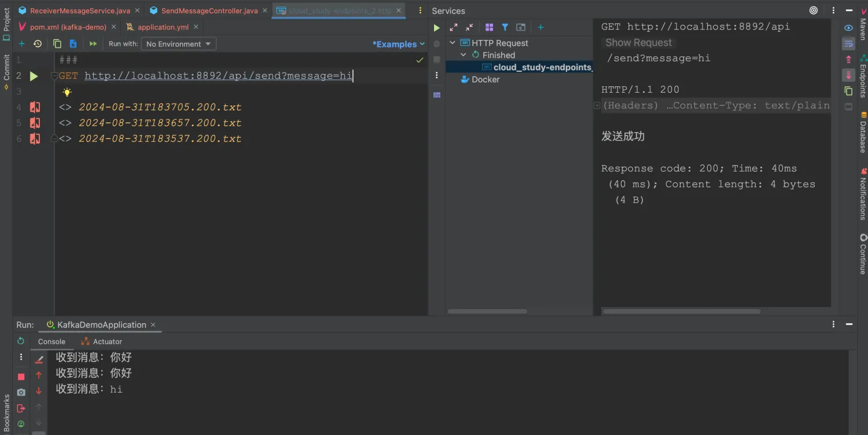Compare response for 2024-08-31T183705.200.txt via gutter icon

(35, 107)
